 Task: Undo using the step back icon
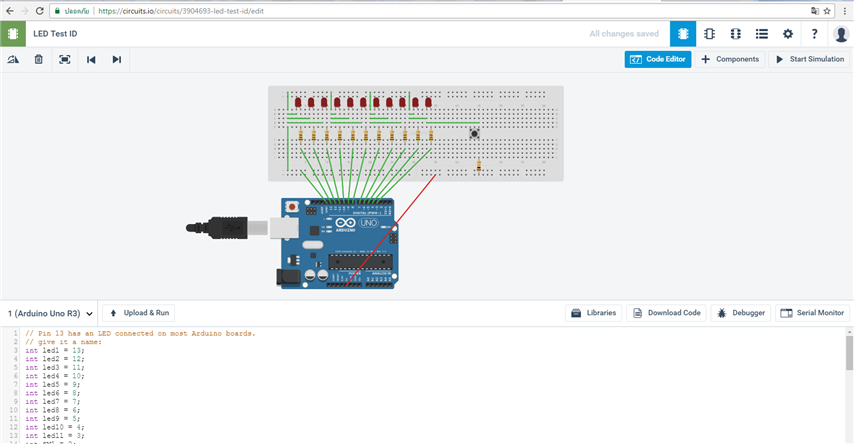click(91, 60)
